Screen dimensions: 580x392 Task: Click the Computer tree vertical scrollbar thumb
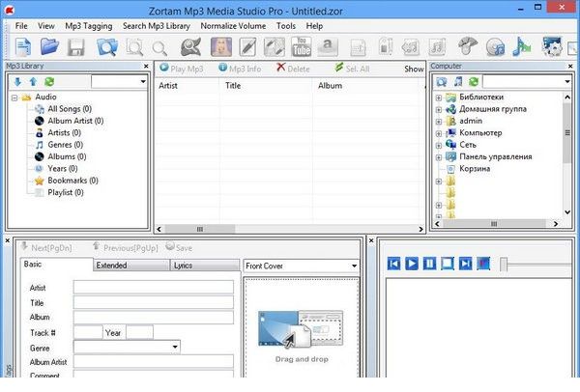click(567, 132)
